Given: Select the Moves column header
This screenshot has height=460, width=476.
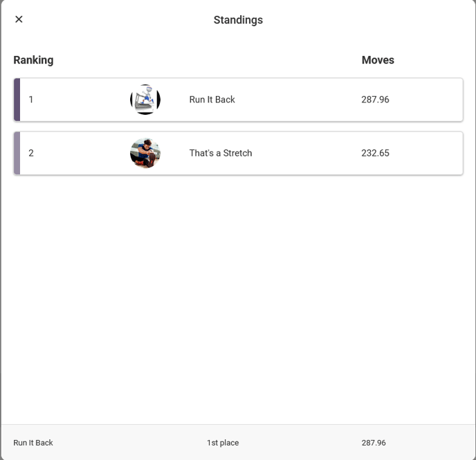Looking at the screenshot, I should tap(378, 60).
